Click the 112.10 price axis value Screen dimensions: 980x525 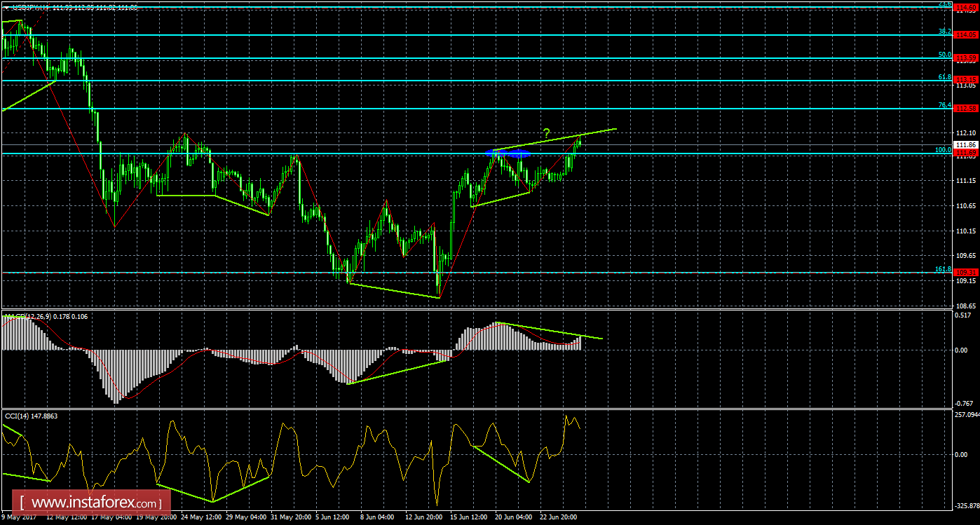[x=967, y=133]
